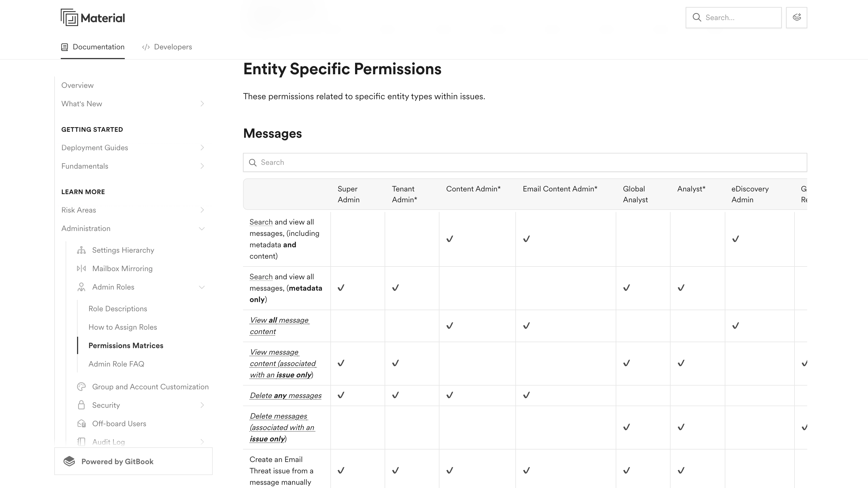Click the Group and Account Customization palette icon
Image resolution: width=868 pixels, height=488 pixels.
tap(81, 387)
